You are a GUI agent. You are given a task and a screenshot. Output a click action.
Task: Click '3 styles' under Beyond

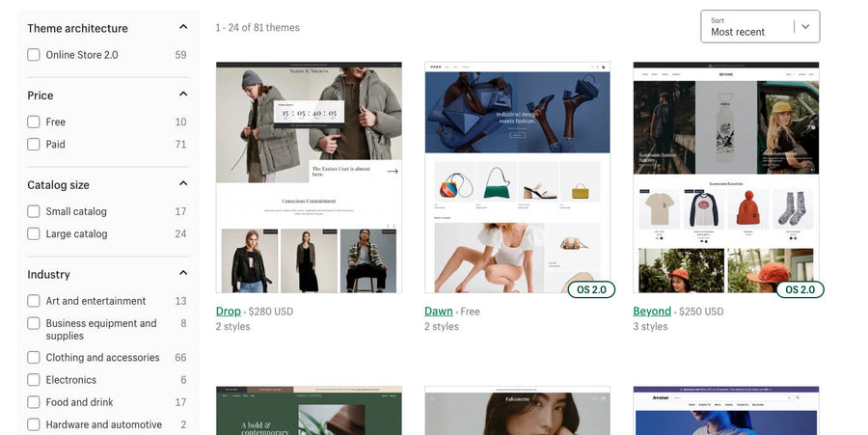click(x=650, y=327)
